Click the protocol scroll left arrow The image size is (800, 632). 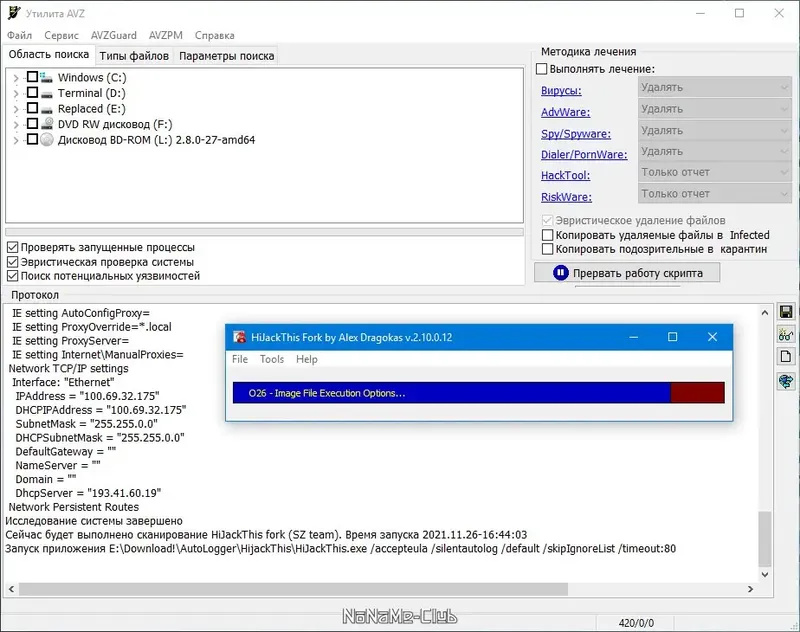click(x=11, y=589)
